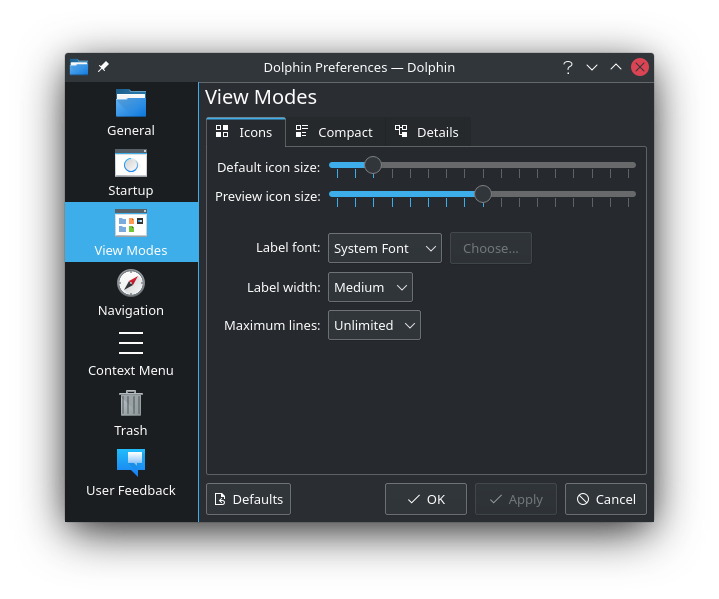Viewport: 719px width, 599px height.
Task: Open the Maximum lines Unlimited dropdown
Action: pyautogui.click(x=374, y=325)
